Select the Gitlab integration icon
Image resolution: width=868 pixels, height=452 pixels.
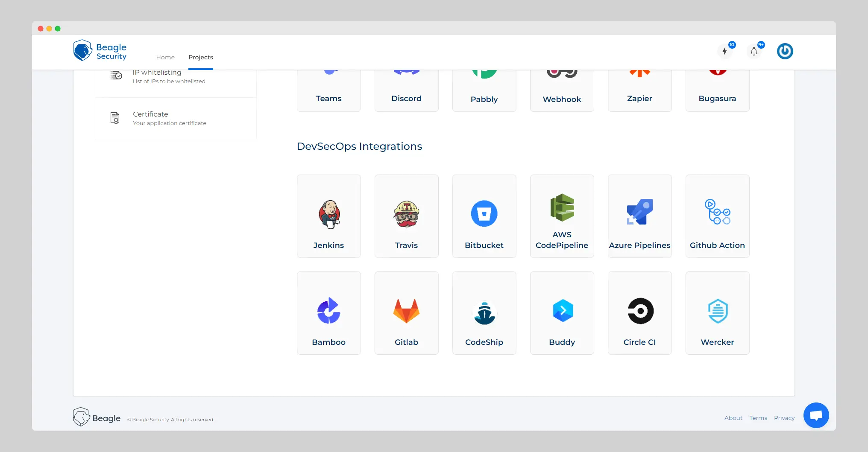[406, 311]
